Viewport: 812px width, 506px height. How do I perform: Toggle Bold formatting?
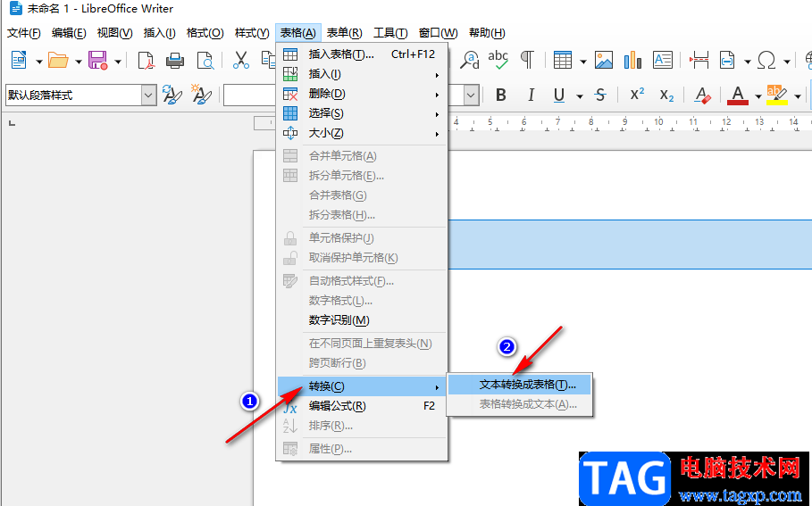pos(501,95)
